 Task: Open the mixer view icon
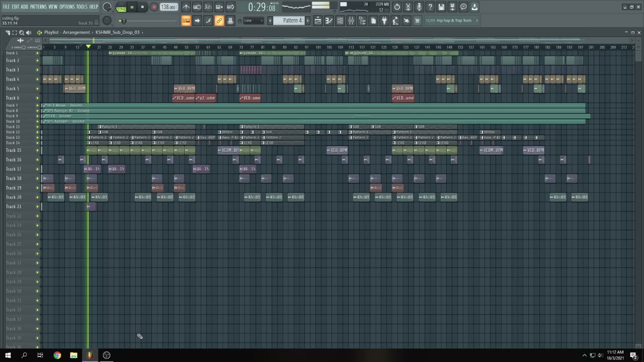coord(351,21)
